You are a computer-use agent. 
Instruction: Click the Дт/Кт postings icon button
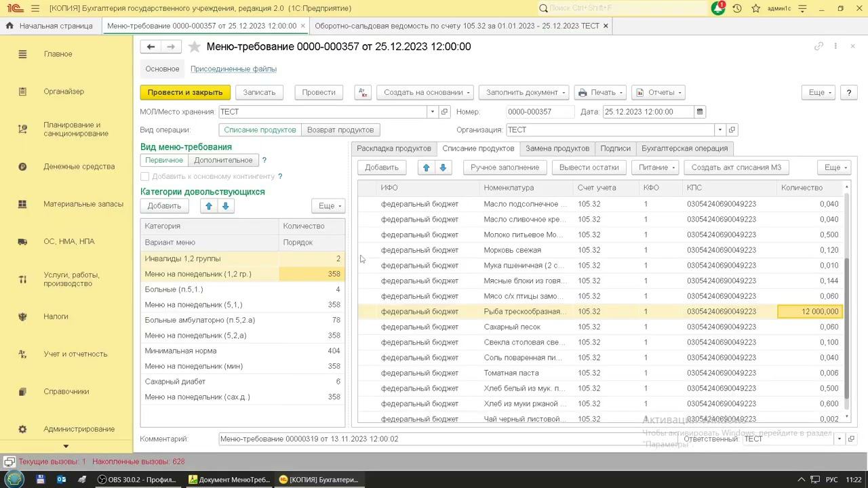[x=363, y=92]
